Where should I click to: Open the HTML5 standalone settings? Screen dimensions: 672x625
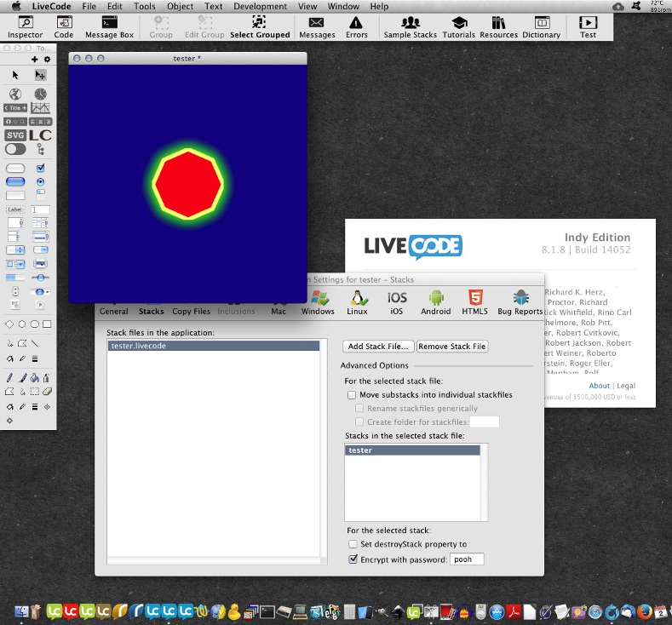(x=474, y=301)
